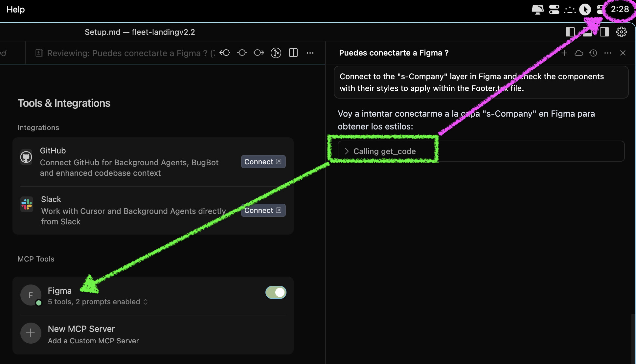Disable the Figma MCP server toggle

(x=276, y=292)
